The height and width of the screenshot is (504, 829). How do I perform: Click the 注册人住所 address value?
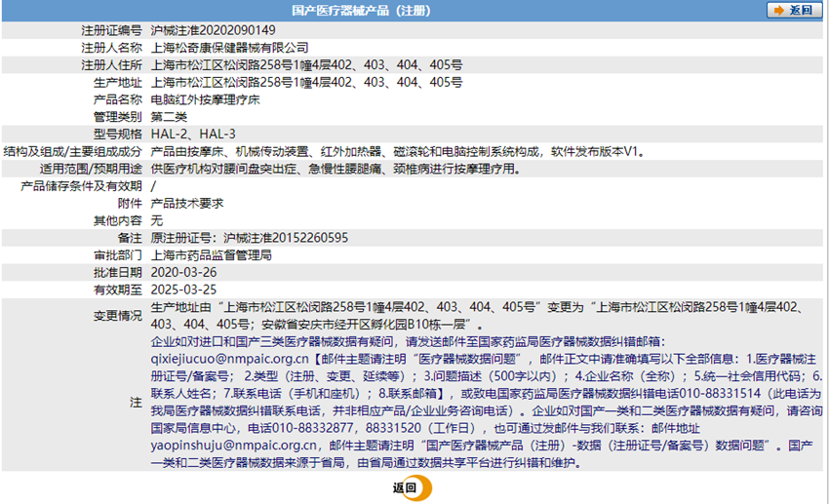click(x=306, y=65)
